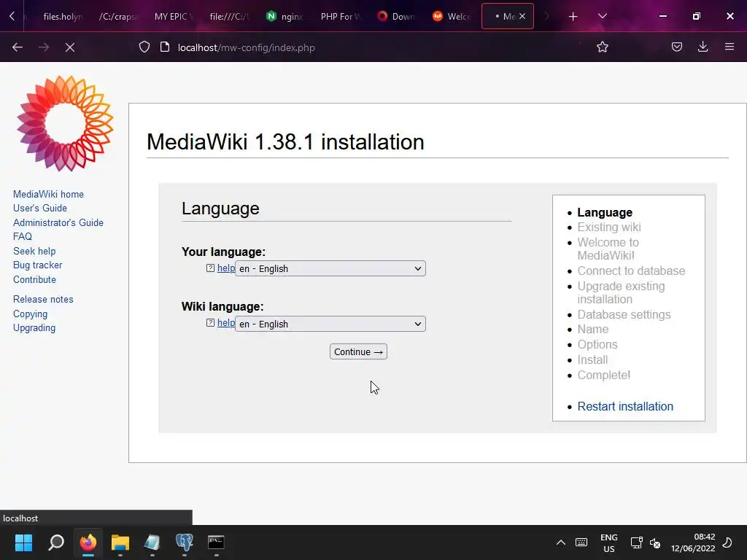Open the Your language dropdown

(330, 268)
